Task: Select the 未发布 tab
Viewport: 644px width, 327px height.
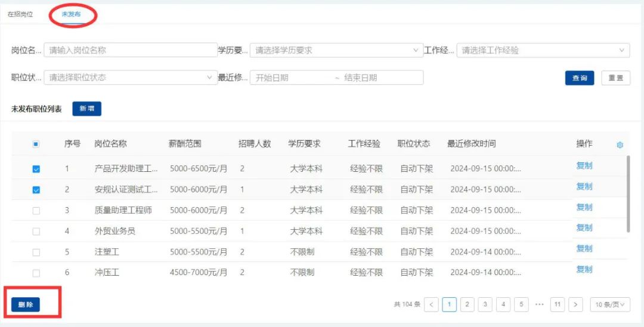Action: [x=71, y=14]
